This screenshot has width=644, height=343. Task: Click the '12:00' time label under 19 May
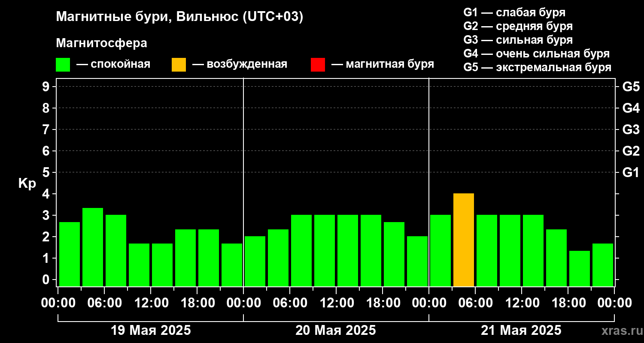click(x=151, y=303)
